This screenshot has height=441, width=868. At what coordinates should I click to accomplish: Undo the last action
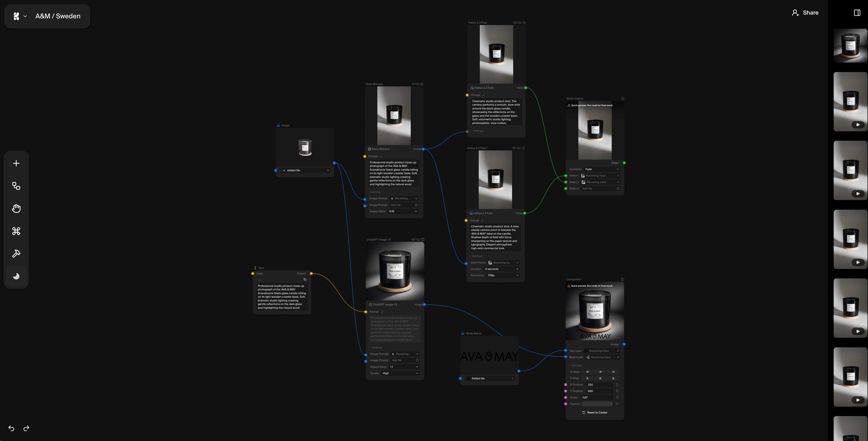coord(11,428)
